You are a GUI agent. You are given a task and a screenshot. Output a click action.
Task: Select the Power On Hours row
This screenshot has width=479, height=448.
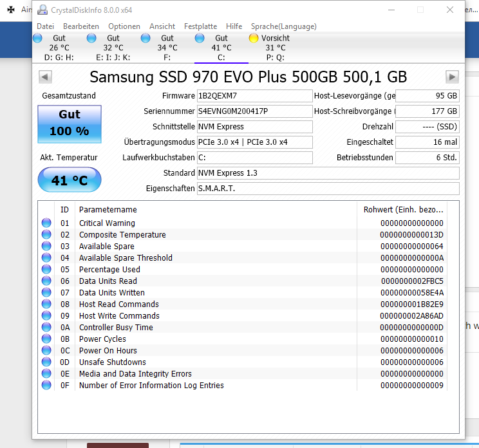pyautogui.click(x=243, y=351)
